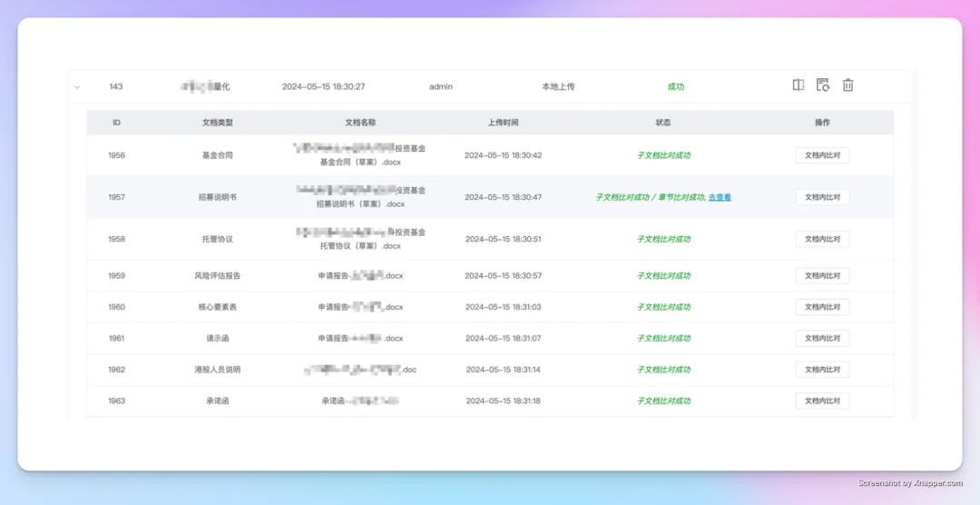Click 文档内比对 for 请示函 row 1961
980x505 pixels.
(822, 338)
